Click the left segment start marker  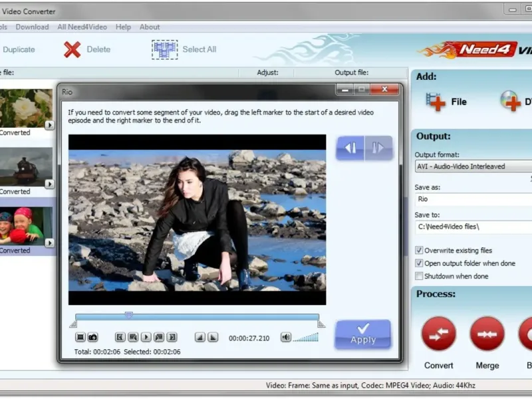tap(73, 325)
